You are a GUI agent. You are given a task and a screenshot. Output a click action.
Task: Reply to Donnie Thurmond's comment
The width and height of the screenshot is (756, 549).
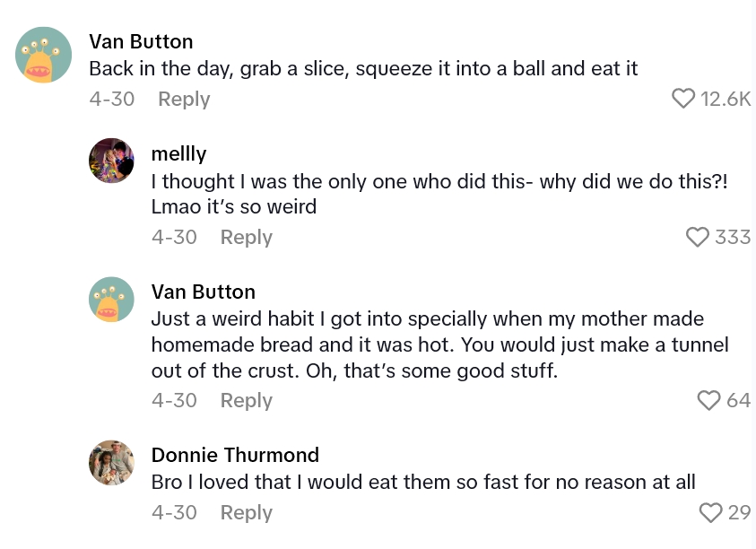246,512
